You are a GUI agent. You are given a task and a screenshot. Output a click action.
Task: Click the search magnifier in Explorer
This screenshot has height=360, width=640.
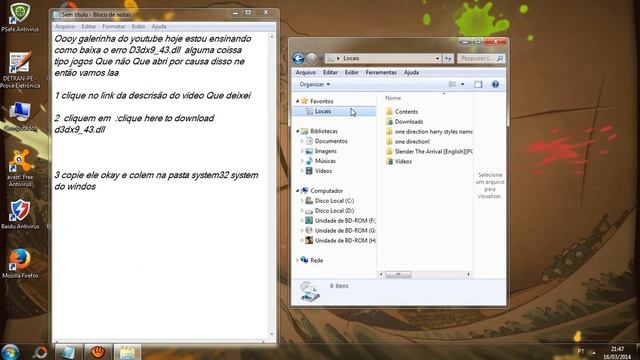[x=500, y=58]
